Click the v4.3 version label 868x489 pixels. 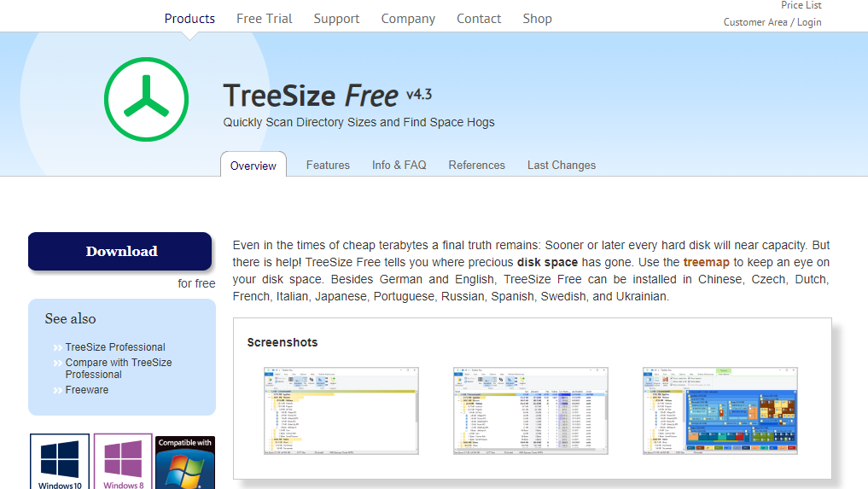[419, 95]
